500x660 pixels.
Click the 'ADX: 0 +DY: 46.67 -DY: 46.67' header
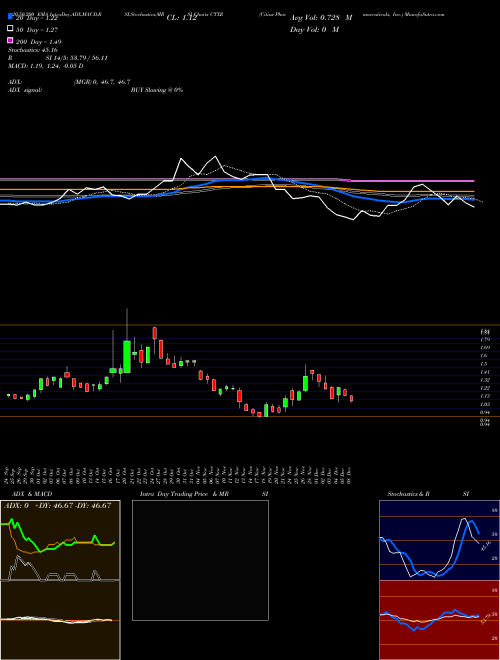coord(57,506)
